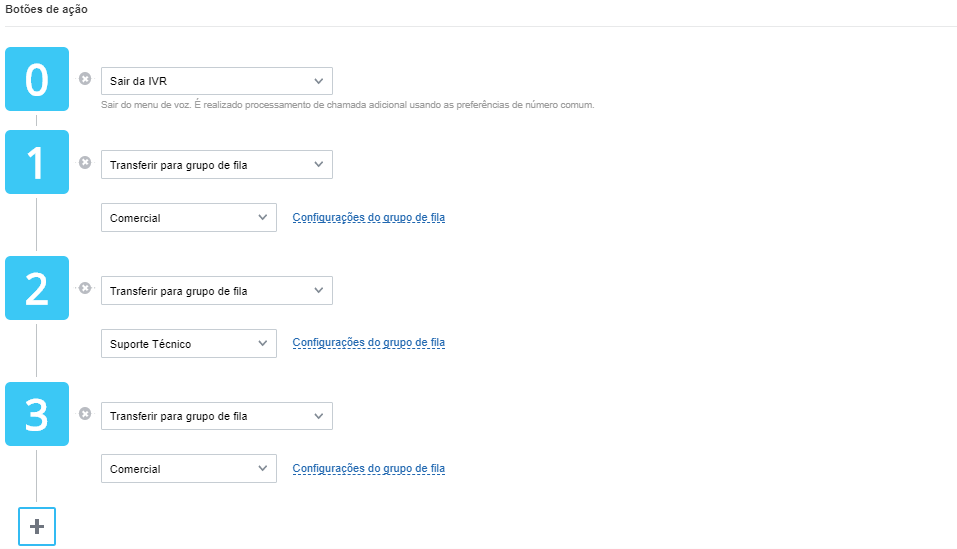957x549 pixels.
Task: Open the 'Sair da IVR' action dropdown
Action: pos(217,81)
